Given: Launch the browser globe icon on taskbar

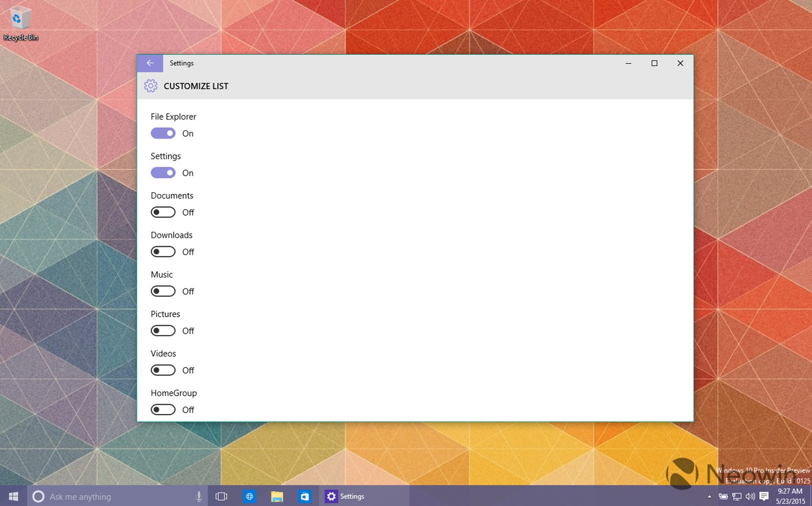Looking at the screenshot, I should pos(249,497).
